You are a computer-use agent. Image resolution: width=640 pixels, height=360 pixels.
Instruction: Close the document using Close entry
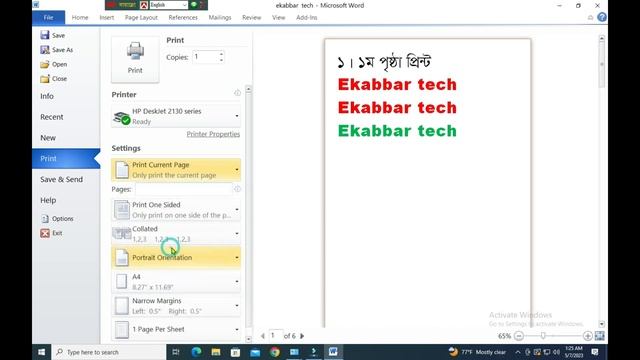tap(53, 78)
